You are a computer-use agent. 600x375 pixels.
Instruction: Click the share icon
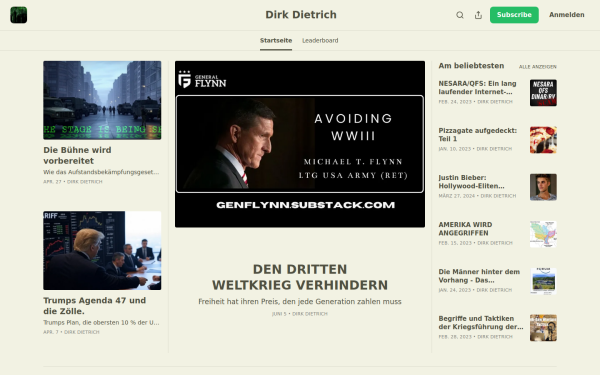[478, 15]
